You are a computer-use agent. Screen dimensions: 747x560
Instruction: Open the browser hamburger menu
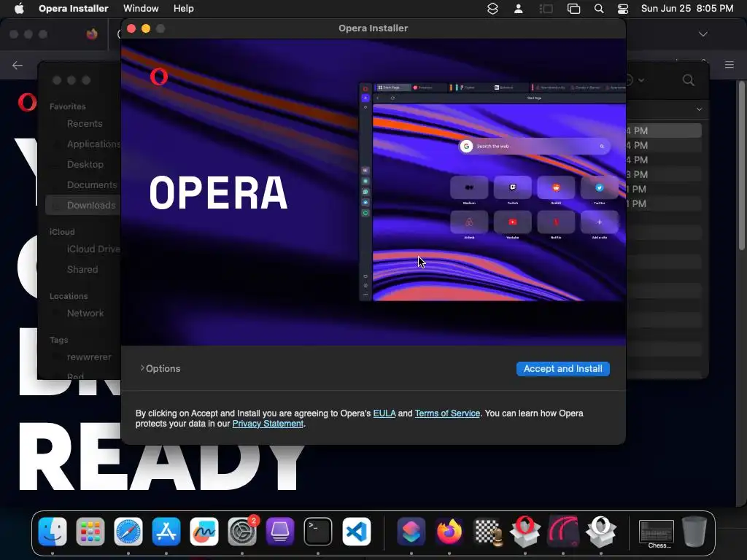[729, 65]
